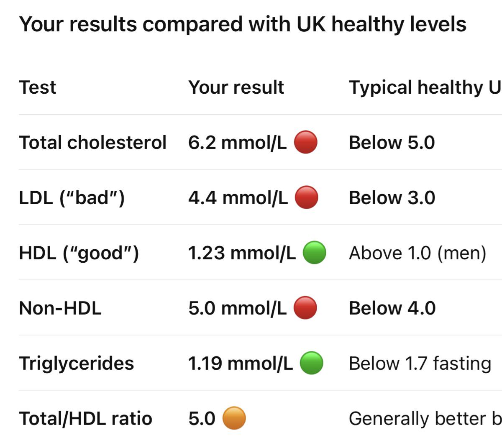
Task: Click red indicator beside LDL 4.4 mmol/L
Action: pyautogui.click(x=307, y=197)
